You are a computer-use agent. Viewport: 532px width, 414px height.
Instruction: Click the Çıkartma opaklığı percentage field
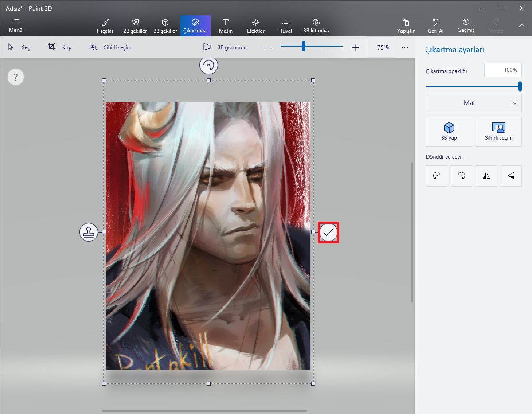point(503,70)
